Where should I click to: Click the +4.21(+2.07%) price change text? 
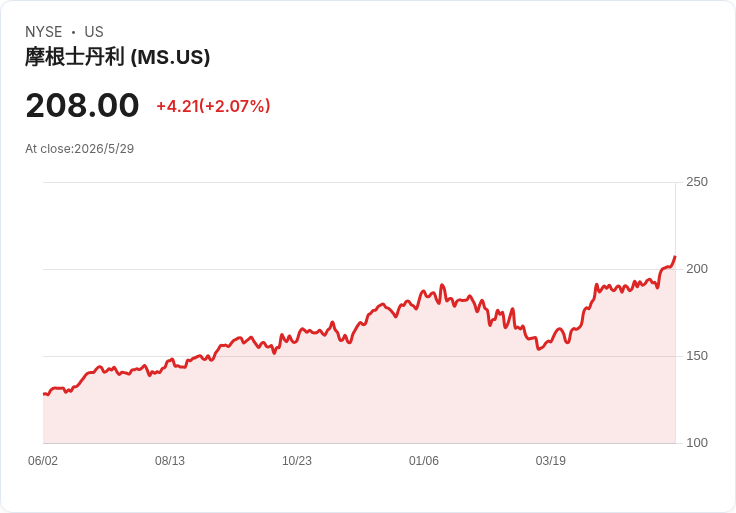click(x=213, y=106)
